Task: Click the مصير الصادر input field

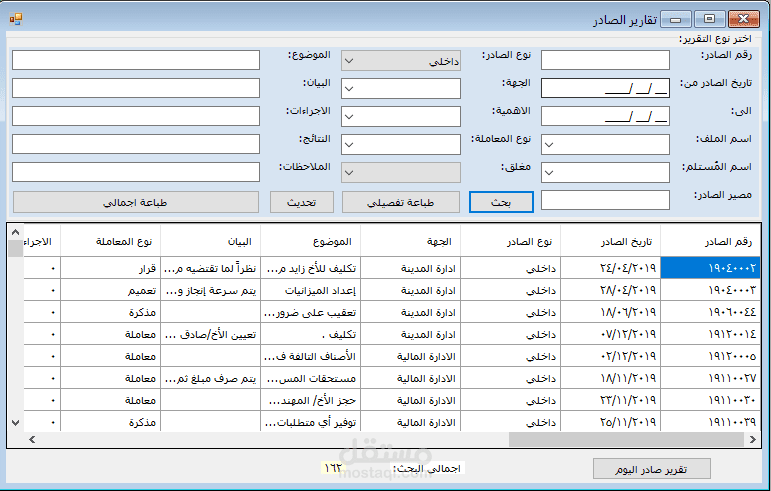Action: point(605,200)
